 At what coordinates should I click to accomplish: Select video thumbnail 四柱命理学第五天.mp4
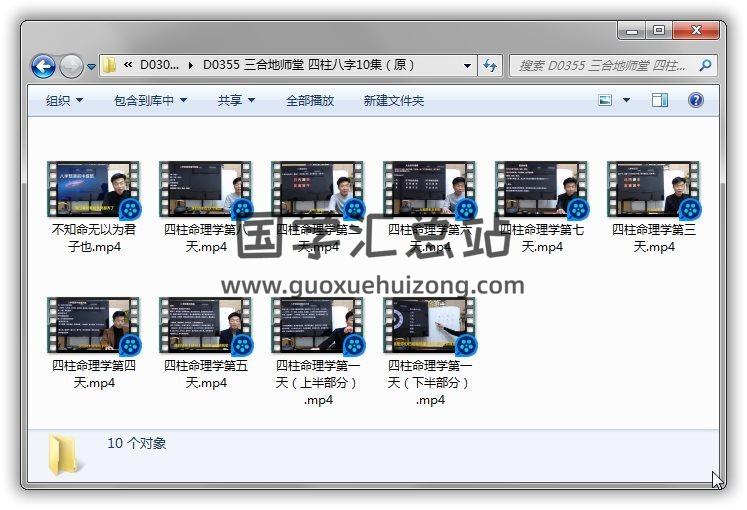point(206,326)
